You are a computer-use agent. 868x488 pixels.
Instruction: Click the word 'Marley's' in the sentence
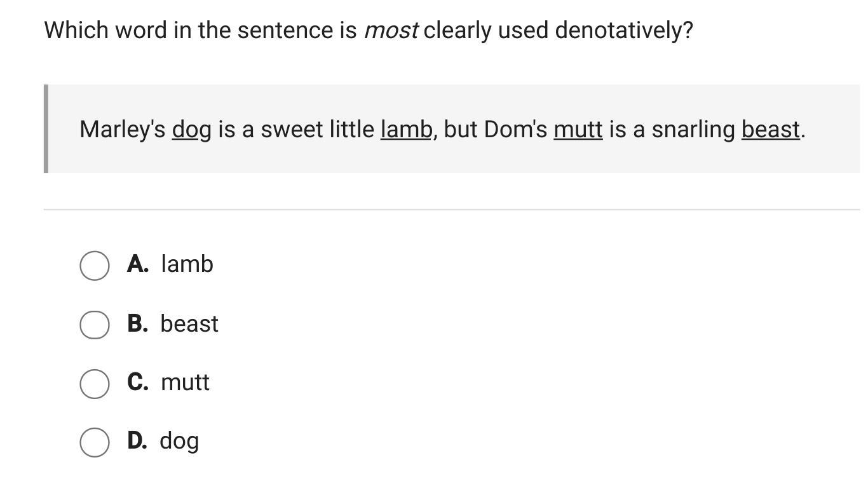coord(122,130)
